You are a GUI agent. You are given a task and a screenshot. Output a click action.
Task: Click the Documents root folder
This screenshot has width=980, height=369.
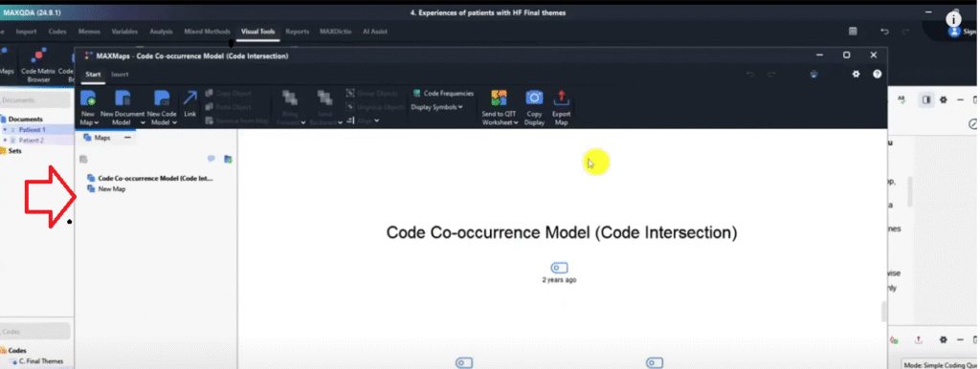coord(25,119)
